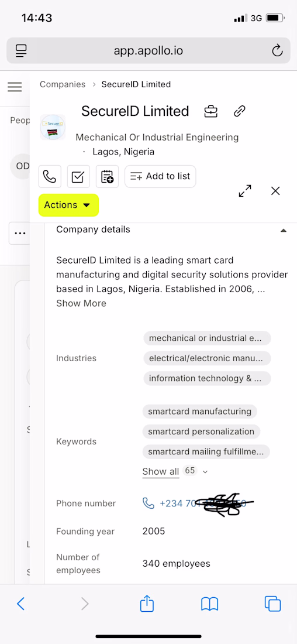297x644 pixels.
Task: Open Safari bookmarks book icon
Action: pyautogui.click(x=209, y=604)
